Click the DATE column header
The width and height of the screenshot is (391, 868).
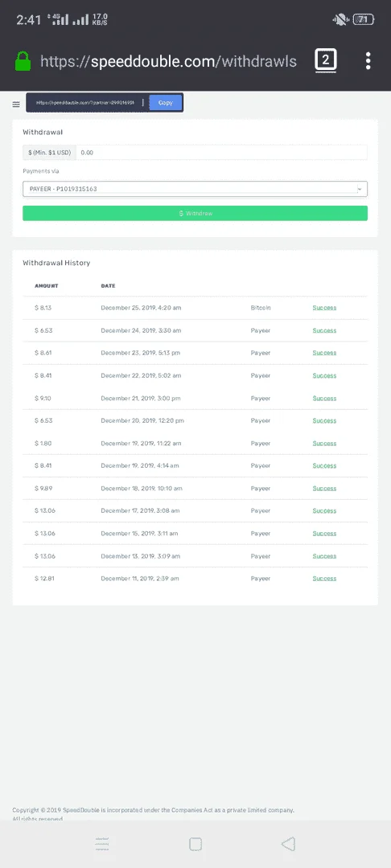[x=108, y=285]
